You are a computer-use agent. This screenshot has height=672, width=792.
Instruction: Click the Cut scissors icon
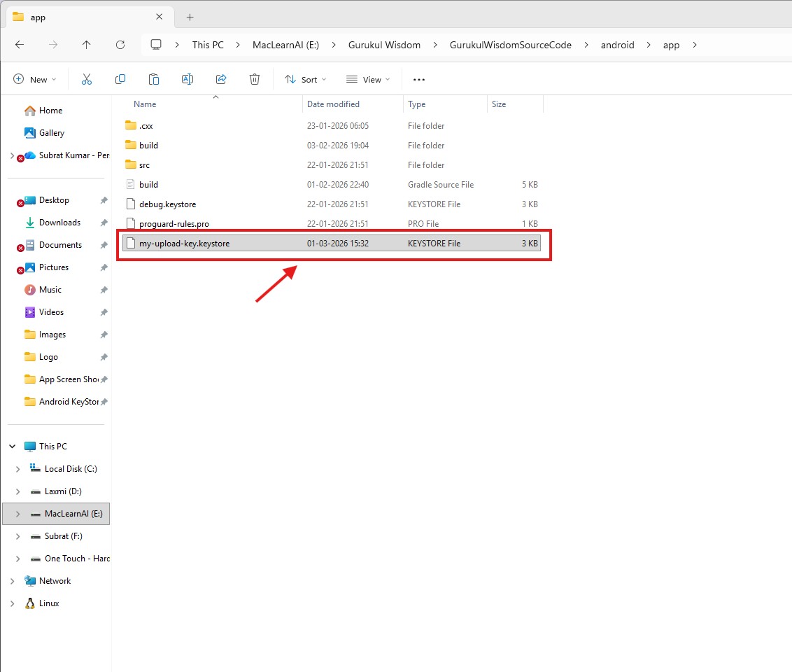(x=87, y=79)
